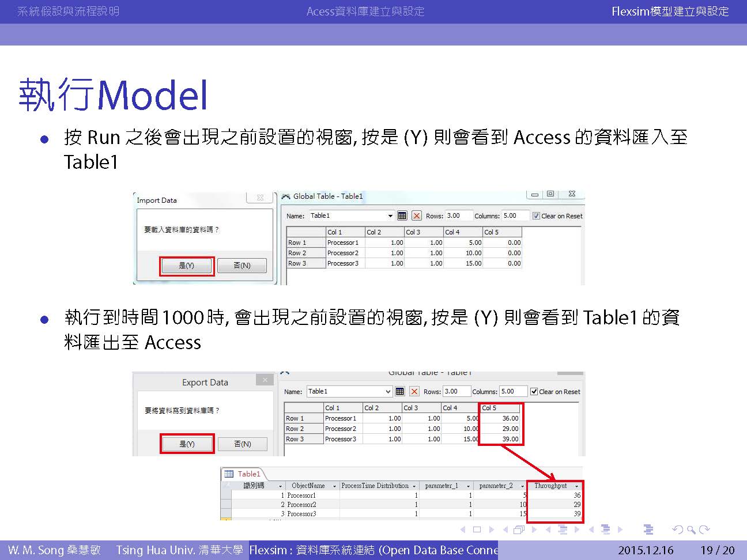The image size is (747, 560).
Task: Click the Columns field in the Export table window
Action: 512,392
